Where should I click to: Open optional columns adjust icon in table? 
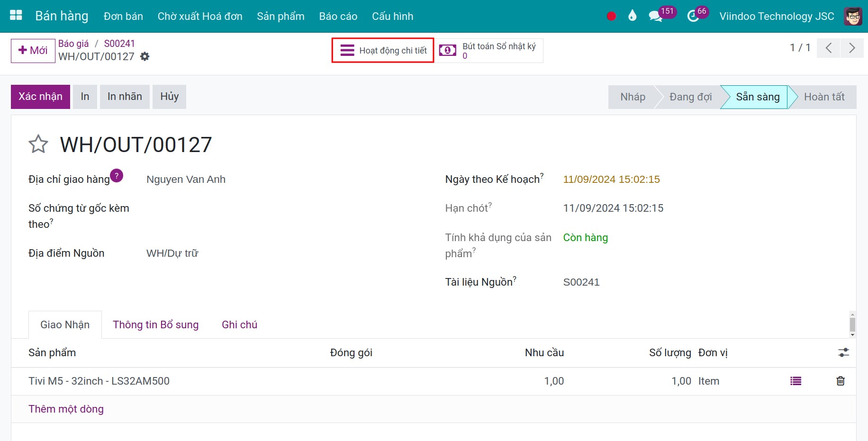[x=843, y=352]
